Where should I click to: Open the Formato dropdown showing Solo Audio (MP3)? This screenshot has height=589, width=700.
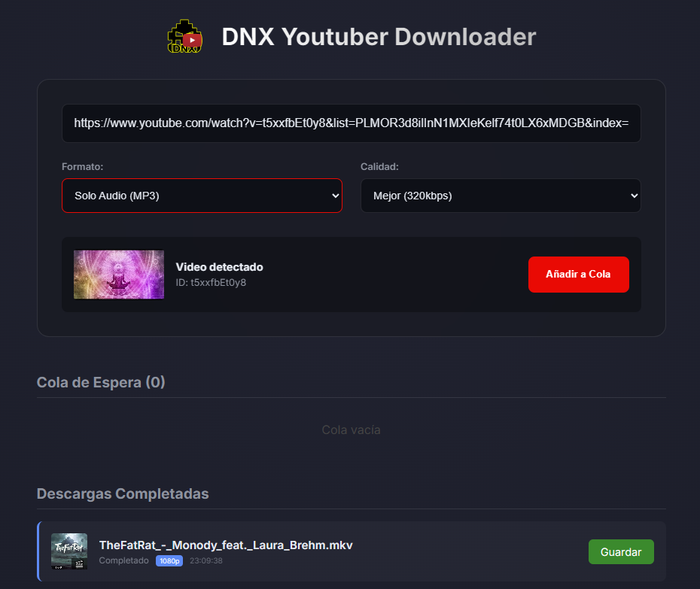(x=202, y=196)
